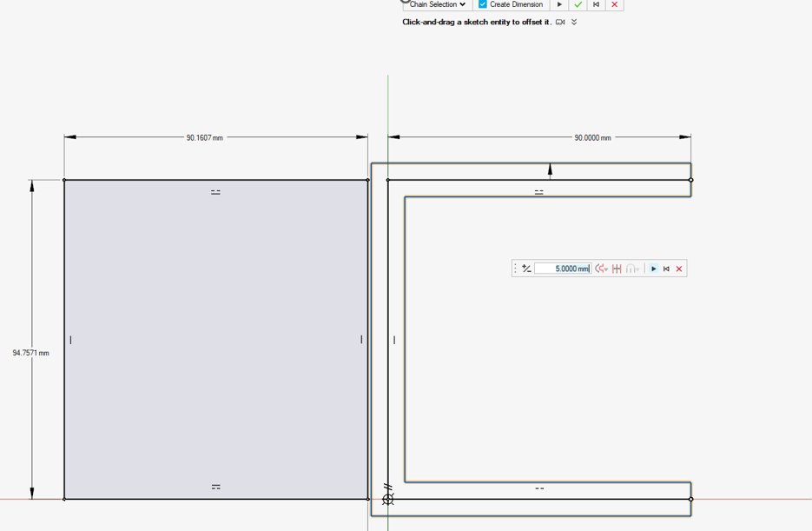812x531 pixels.
Task: Select the 94.7571 mm vertical dimension
Action: (x=30, y=353)
